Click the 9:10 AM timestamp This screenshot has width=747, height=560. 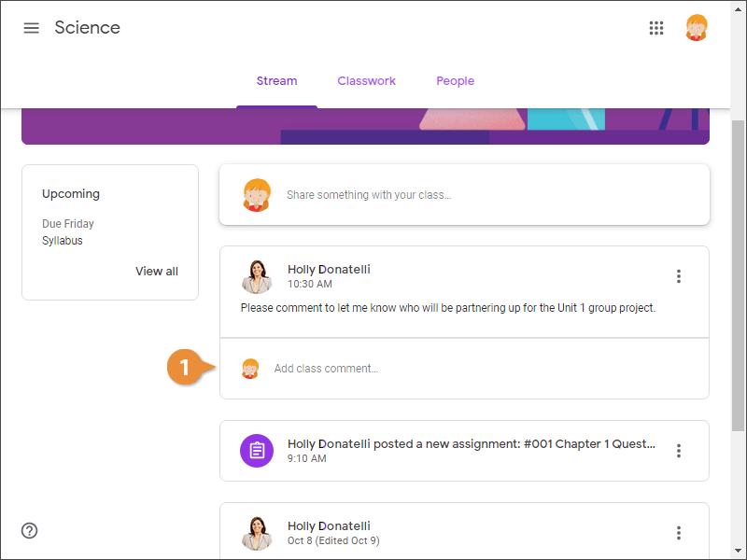coord(307,458)
